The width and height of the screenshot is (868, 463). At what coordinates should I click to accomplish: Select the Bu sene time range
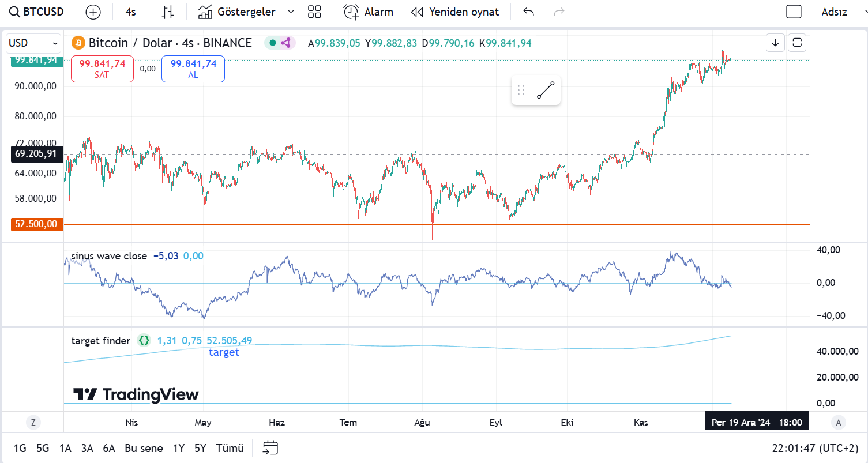pyautogui.click(x=144, y=448)
